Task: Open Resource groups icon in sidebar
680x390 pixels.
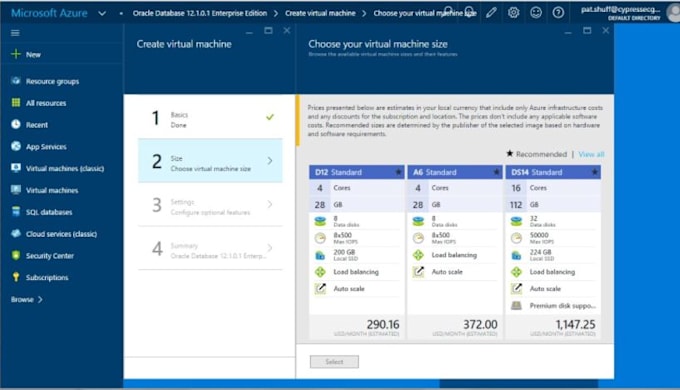Action: click(x=16, y=81)
